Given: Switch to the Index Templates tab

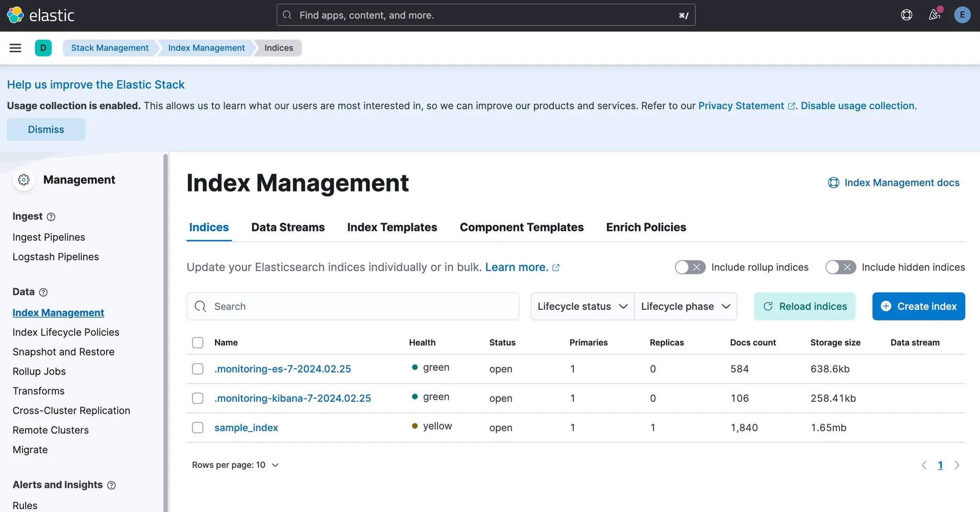Looking at the screenshot, I should click(392, 228).
